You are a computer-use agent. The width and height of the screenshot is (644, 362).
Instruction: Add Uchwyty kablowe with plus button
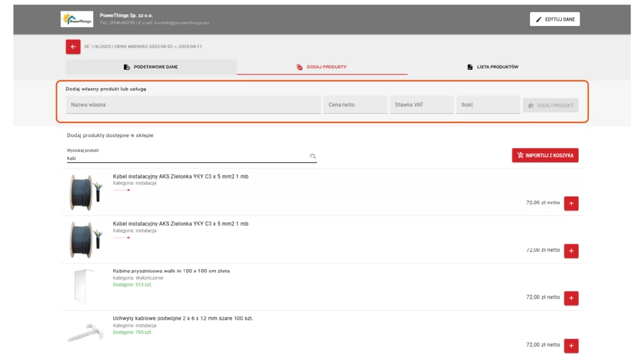(x=571, y=345)
